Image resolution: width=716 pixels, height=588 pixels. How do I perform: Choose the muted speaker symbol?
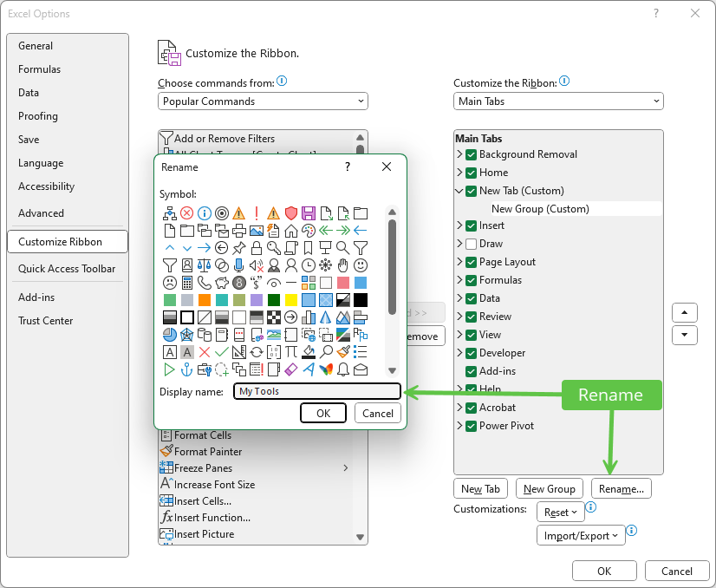(x=257, y=265)
